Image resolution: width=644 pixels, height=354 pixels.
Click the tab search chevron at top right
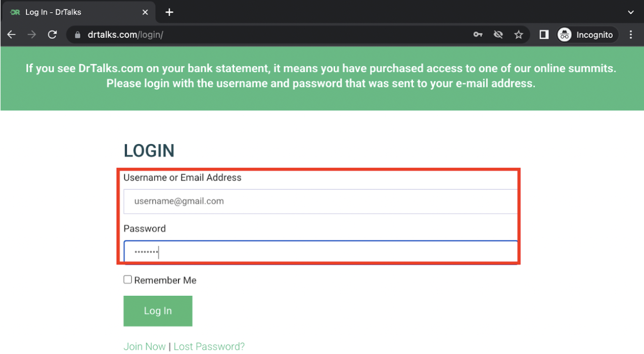click(x=631, y=12)
